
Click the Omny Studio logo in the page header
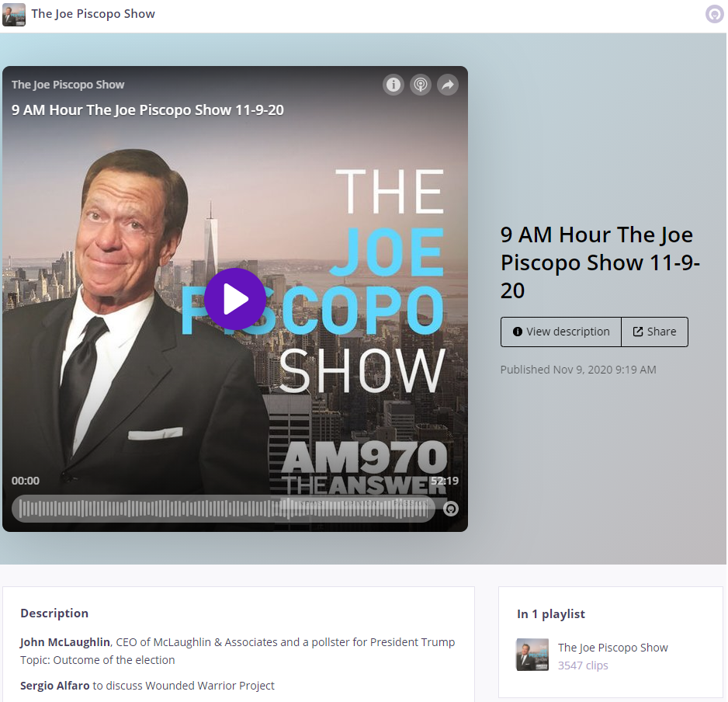point(714,14)
